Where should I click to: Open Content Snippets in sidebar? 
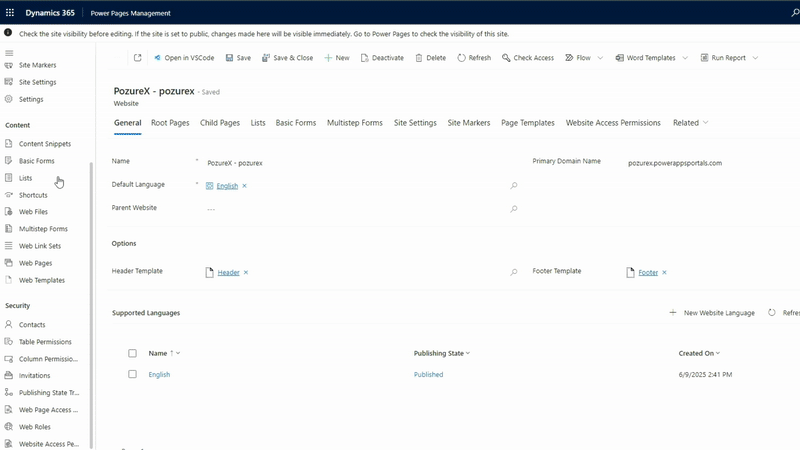click(x=44, y=144)
